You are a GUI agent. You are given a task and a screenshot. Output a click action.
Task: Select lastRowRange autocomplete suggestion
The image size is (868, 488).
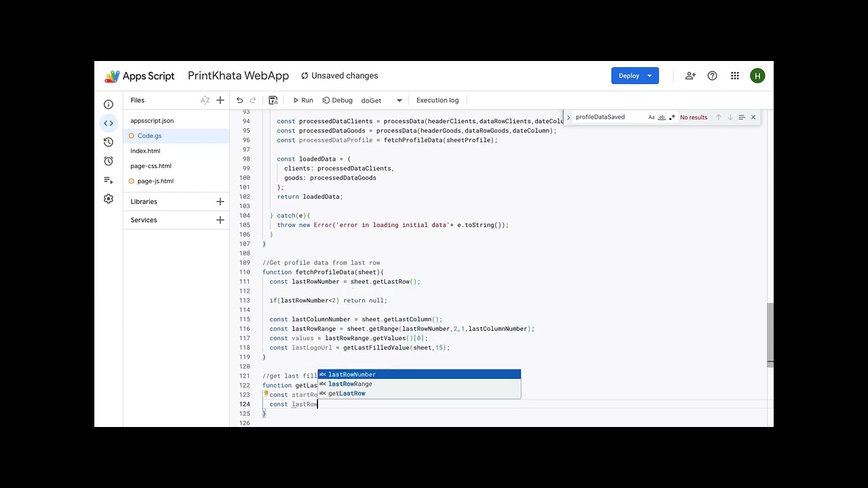pyautogui.click(x=419, y=384)
